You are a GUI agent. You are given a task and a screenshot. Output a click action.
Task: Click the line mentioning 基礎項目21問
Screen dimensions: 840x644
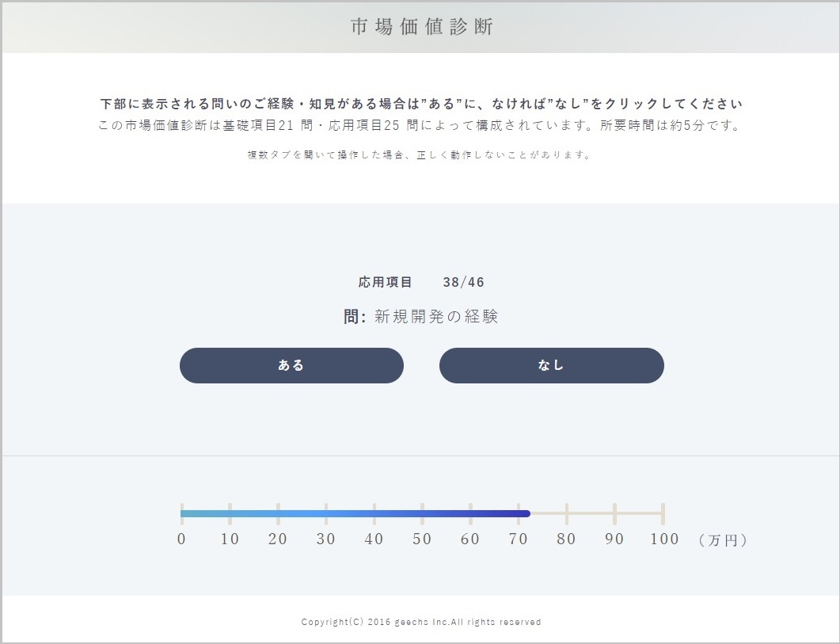point(420,125)
